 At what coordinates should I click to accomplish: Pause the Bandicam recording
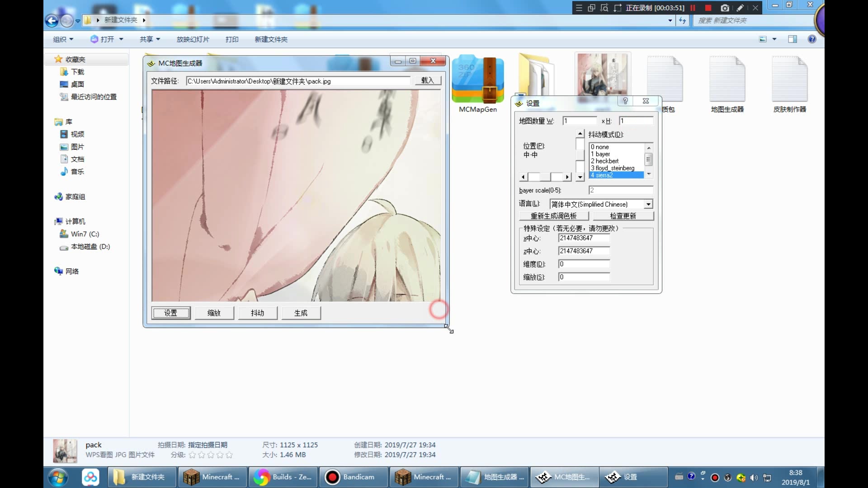693,8
